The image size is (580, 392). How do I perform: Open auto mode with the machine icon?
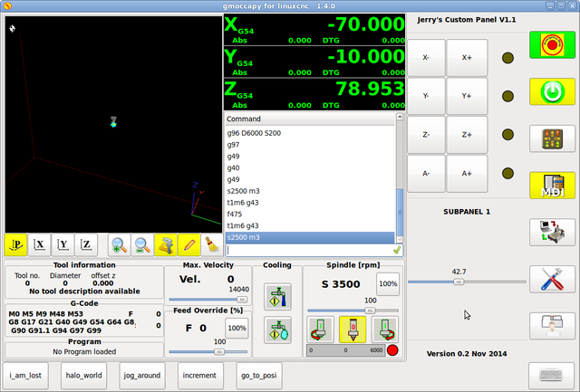pyautogui.click(x=552, y=232)
